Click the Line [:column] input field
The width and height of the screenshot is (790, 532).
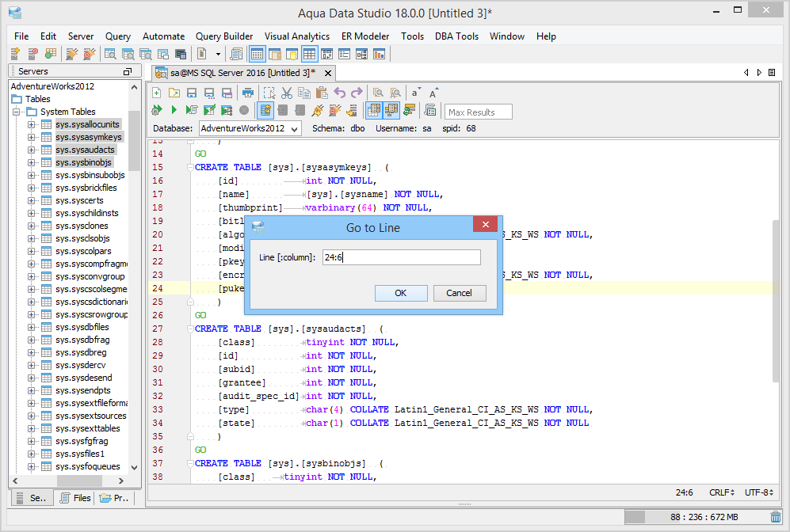pos(400,257)
